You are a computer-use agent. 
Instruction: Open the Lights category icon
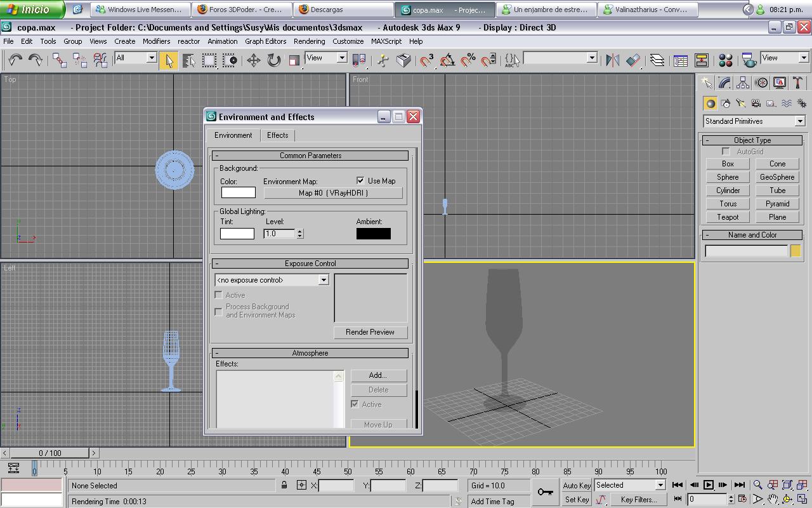click(x=740, y=104)
